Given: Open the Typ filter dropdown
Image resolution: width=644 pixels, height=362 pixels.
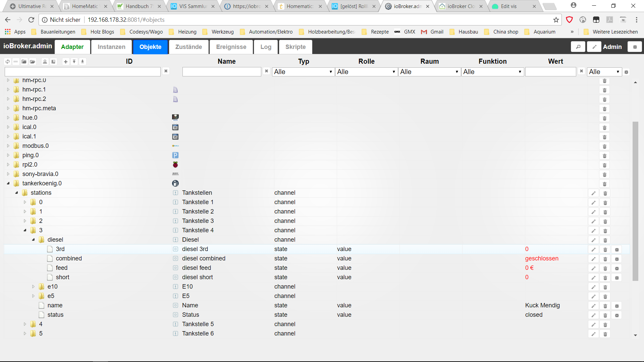Looking at the screenshot, I should tap(303, 72).
